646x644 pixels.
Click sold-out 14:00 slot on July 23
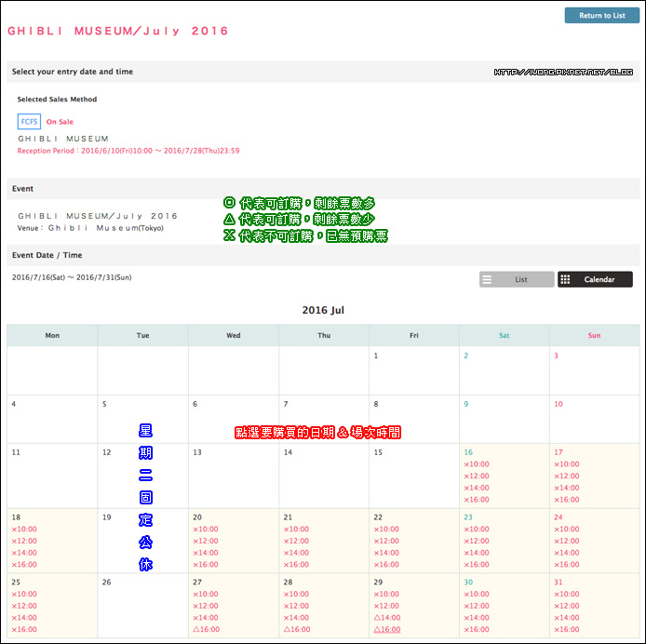tap(477, 553)
